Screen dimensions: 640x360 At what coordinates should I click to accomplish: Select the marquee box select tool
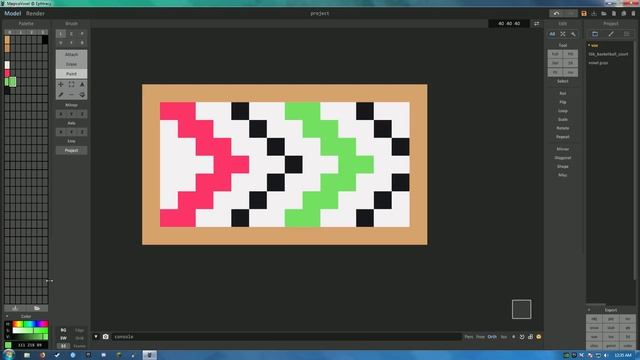(71, 84)
